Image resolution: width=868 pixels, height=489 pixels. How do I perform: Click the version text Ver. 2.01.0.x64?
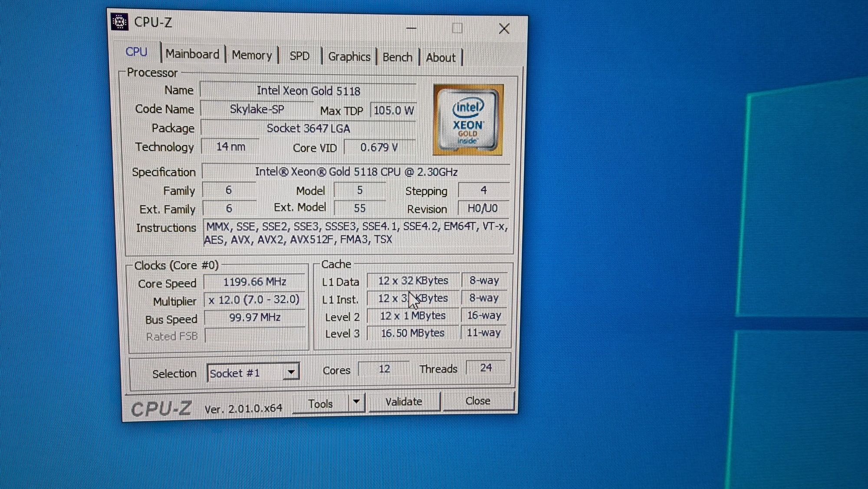click(x=243, y=409)
